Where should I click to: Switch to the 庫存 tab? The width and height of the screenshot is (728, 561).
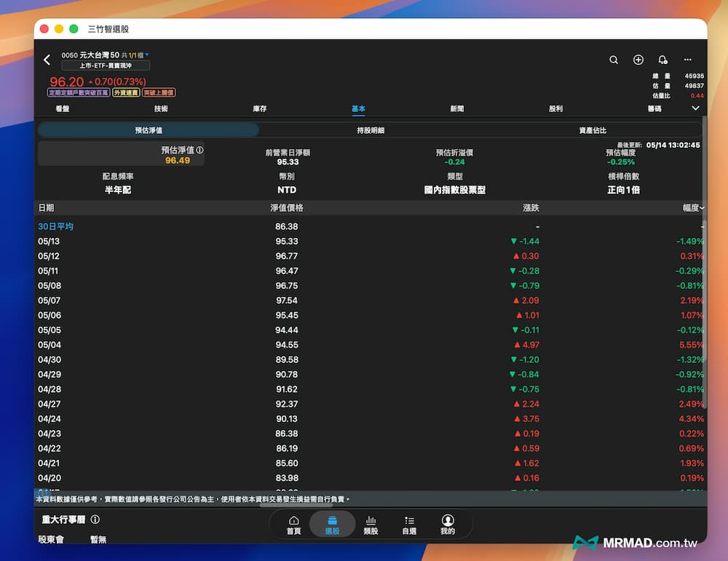260,108
